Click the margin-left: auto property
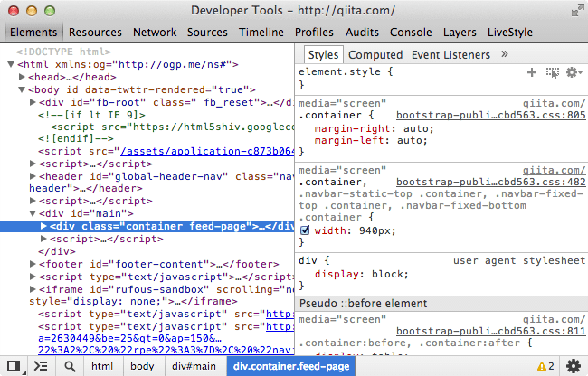The image size is (588, 376). pyautogui.click(x=371, y=140)
